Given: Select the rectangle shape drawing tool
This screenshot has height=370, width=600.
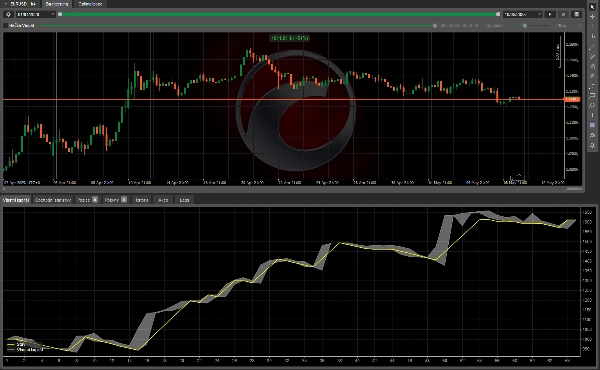Looking at the screenshot, I should coord(592,95).
